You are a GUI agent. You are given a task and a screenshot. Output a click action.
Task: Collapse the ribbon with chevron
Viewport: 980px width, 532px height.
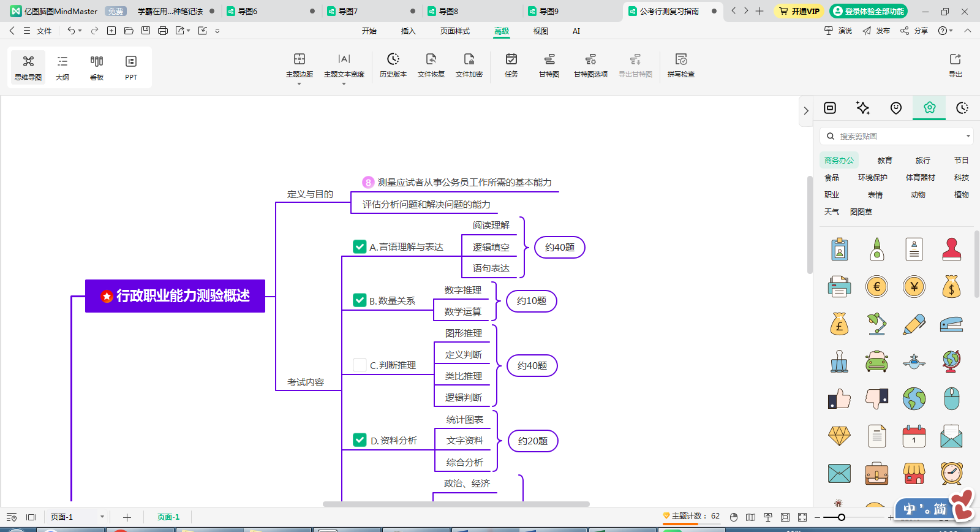point(968,31)
